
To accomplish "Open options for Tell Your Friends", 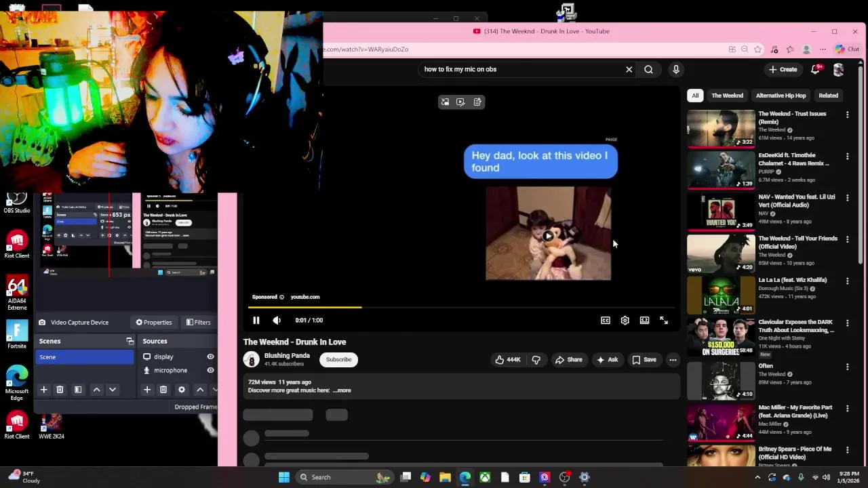I will tap(847, 240).
